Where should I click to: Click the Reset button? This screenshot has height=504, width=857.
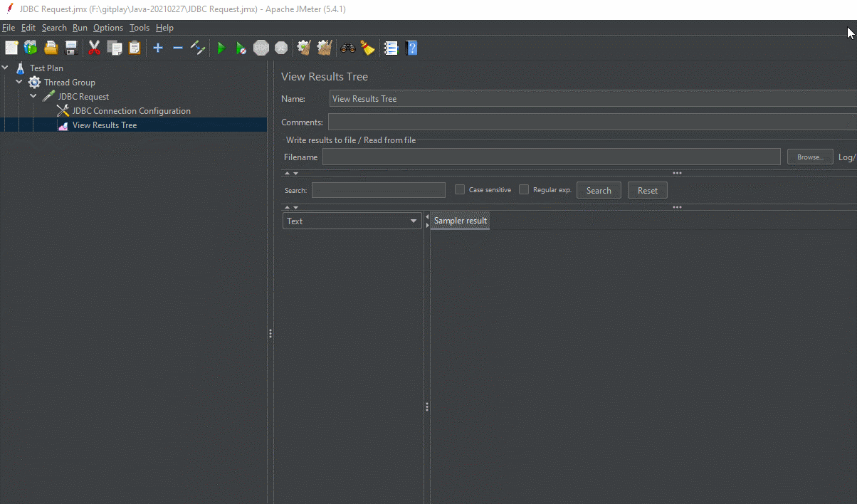[x=648, y=190]
